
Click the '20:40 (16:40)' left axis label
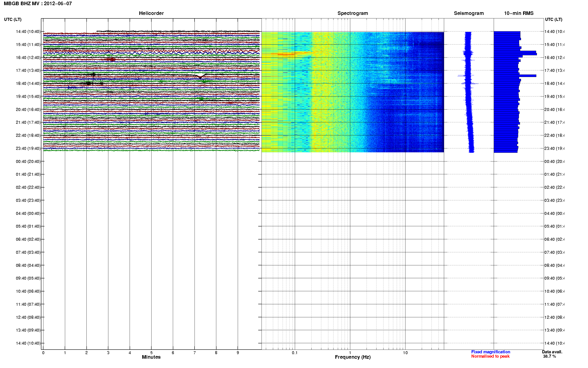click(x=28, y=109)
